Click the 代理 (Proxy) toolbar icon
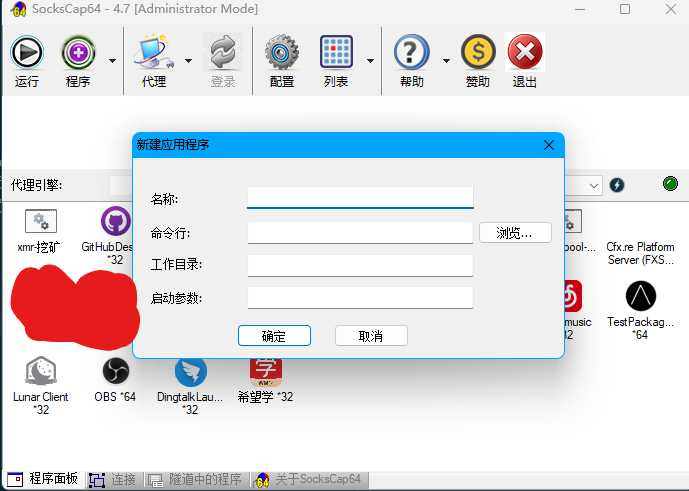The width and height of the screenshot is (689, 491). pos(154,53)
